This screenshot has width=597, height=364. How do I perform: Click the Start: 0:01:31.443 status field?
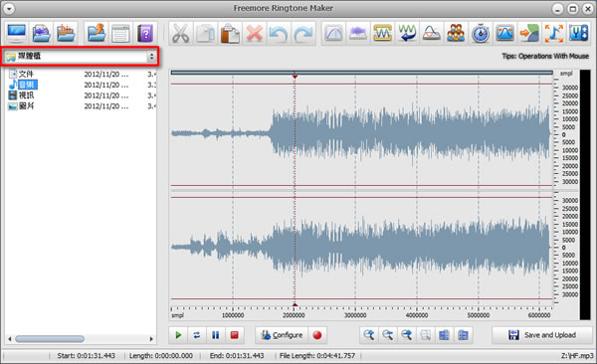(86, 356)
